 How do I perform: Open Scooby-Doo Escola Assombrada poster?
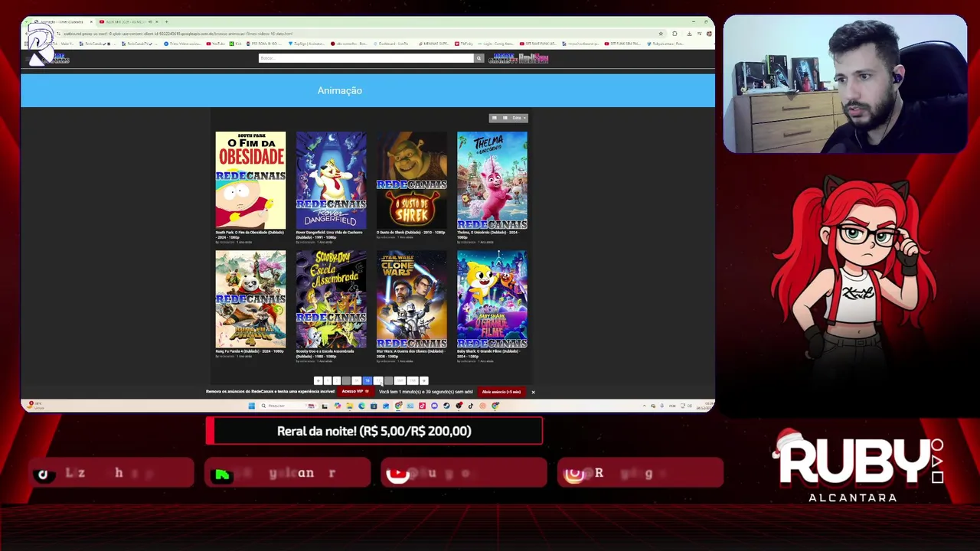331,299
